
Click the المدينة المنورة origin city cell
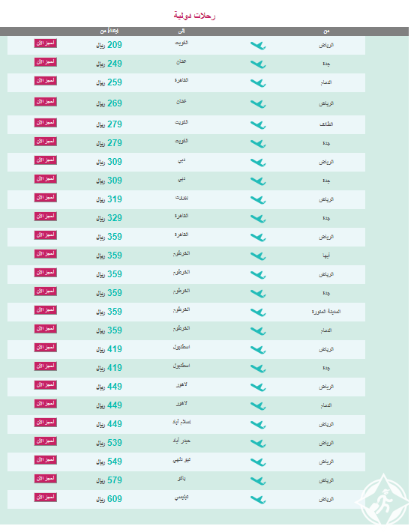tap(326, 312)
